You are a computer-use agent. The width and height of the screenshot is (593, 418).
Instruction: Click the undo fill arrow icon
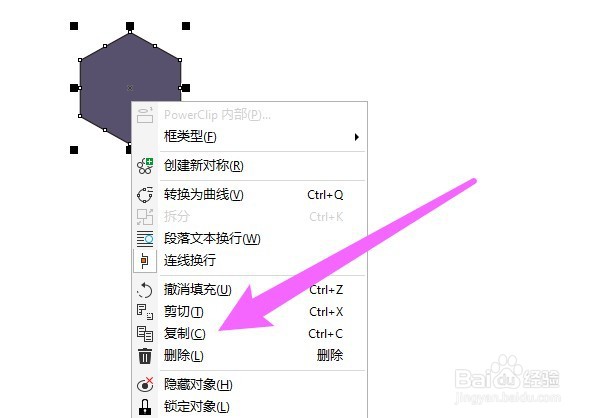click(x=145, y=290)
